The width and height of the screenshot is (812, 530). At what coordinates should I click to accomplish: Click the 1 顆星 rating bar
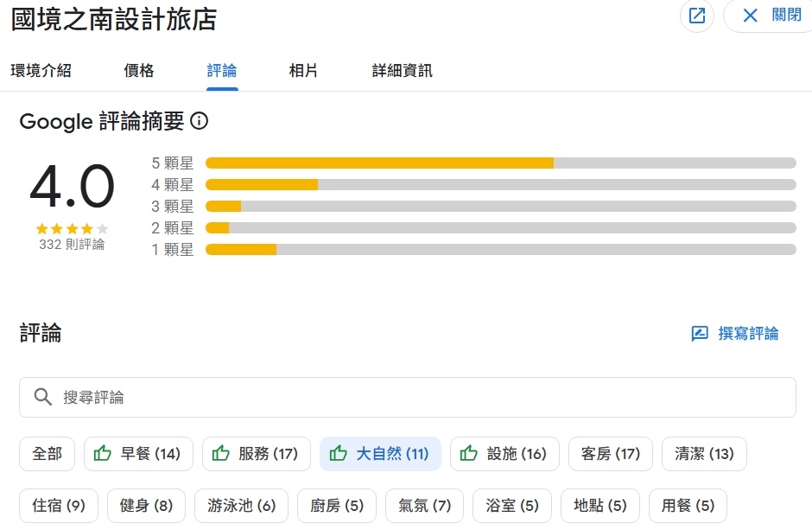coord(500,249)
